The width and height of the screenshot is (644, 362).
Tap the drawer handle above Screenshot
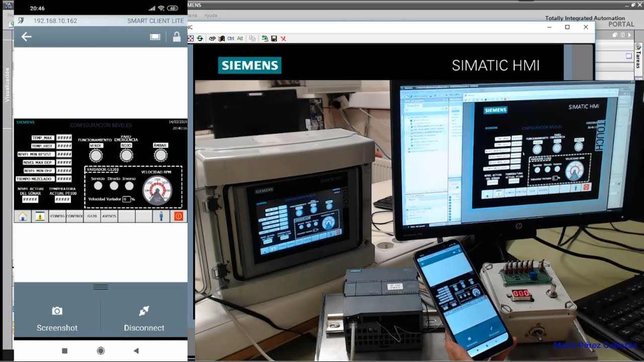coord(101,287)
